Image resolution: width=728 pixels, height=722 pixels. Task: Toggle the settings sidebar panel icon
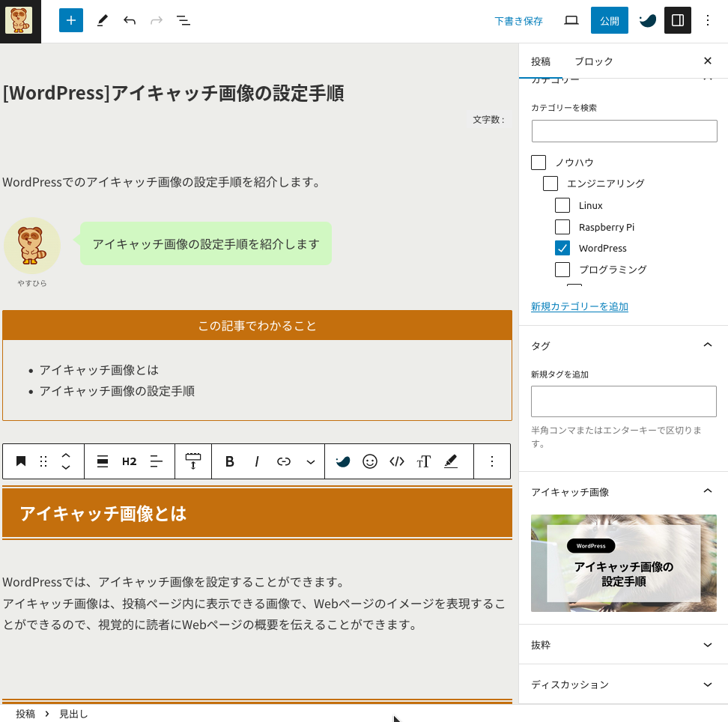click(677, 20)
